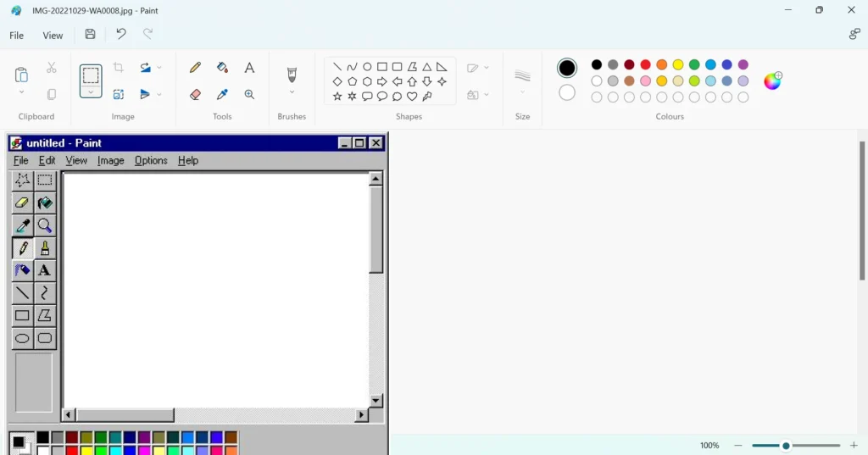The width and height of the screenshot is (868, 455).
Task: Select the Colour picker eyedropper in ribbon
Action: 222,95
